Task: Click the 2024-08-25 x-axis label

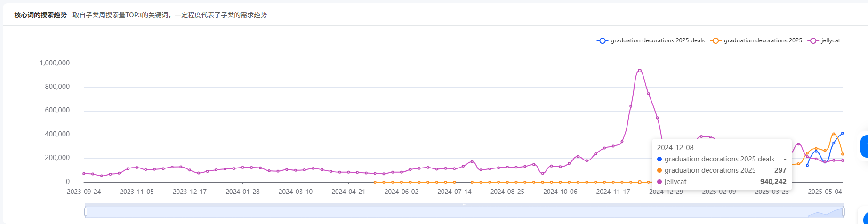Action: click(x=507, y=192)
